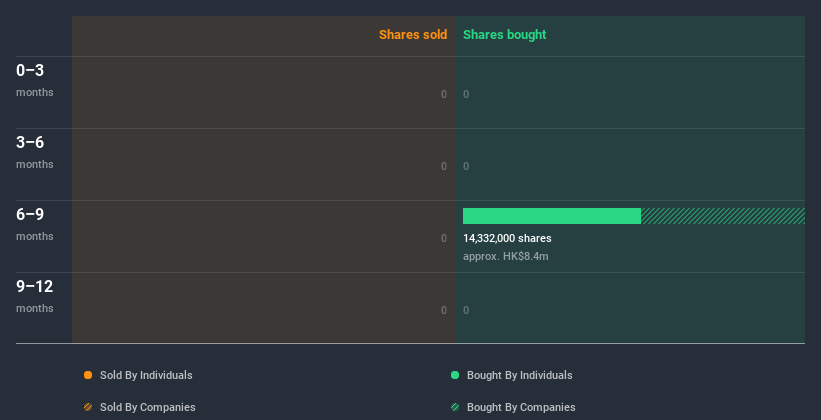Click shares bought zero in 3–6 months row

tap(466, 167)
